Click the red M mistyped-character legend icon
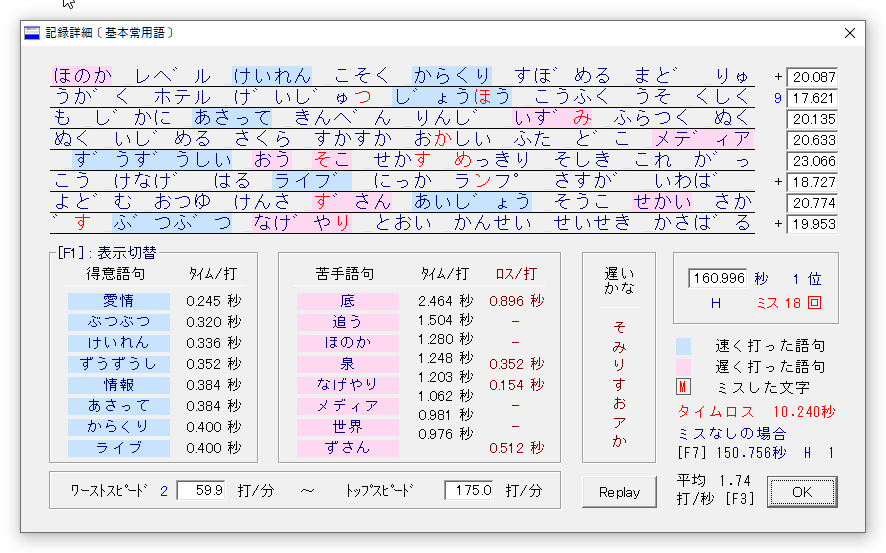Viewport: 886px width, 553px height. pos(683,387)
